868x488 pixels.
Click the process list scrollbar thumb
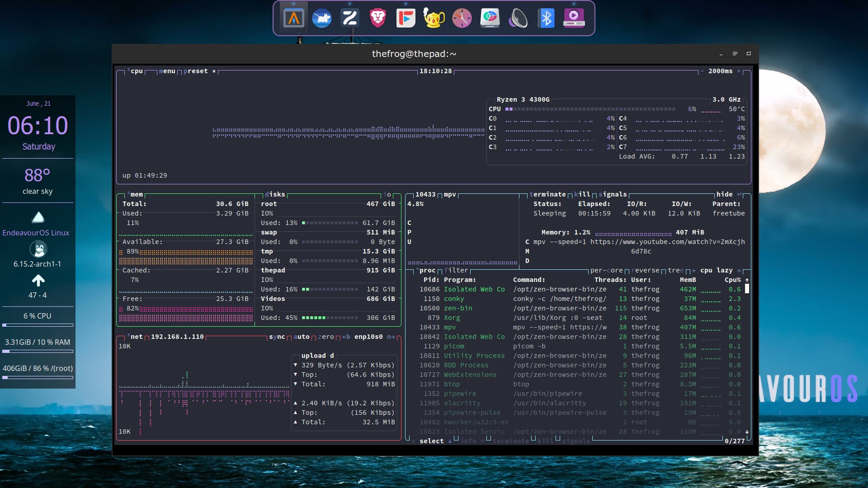(x=747, y=289)
